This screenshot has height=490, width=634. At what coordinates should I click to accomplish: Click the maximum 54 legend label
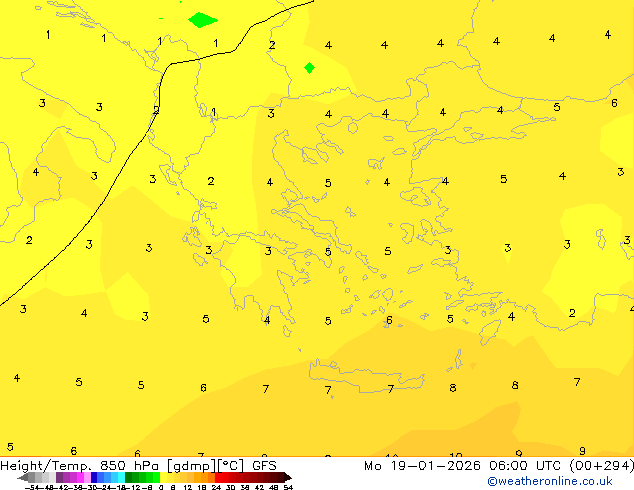coord(288,487)
